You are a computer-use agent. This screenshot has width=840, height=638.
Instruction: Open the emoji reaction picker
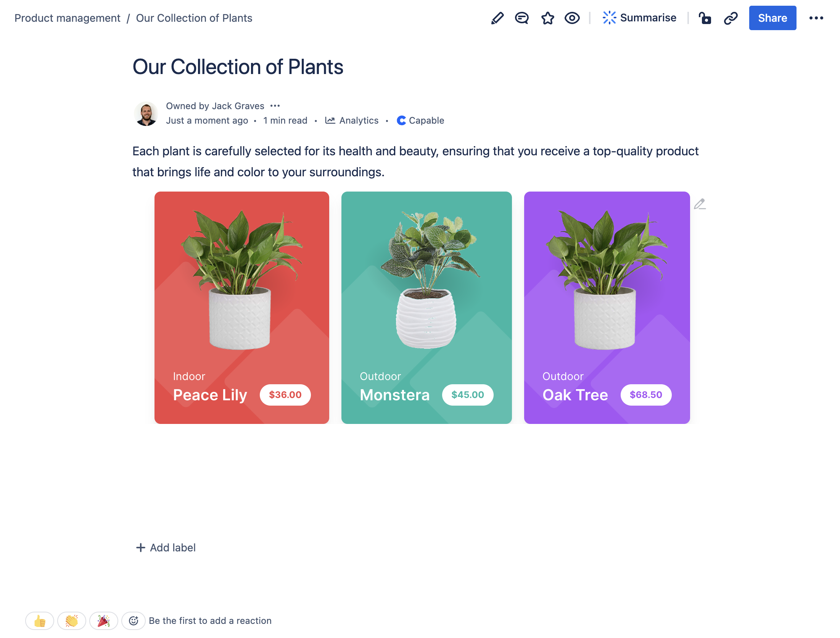[134, 621]
